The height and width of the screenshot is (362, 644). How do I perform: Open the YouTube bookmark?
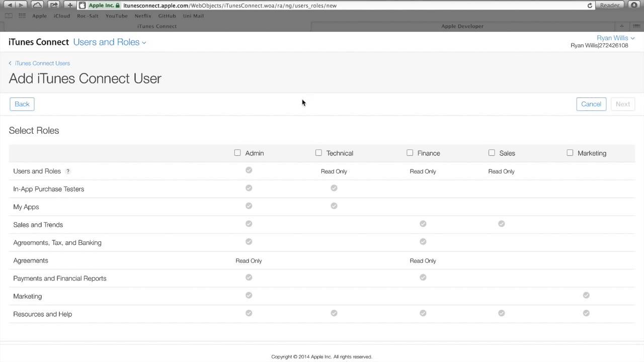pyautogui.click(x=117, y=16)
